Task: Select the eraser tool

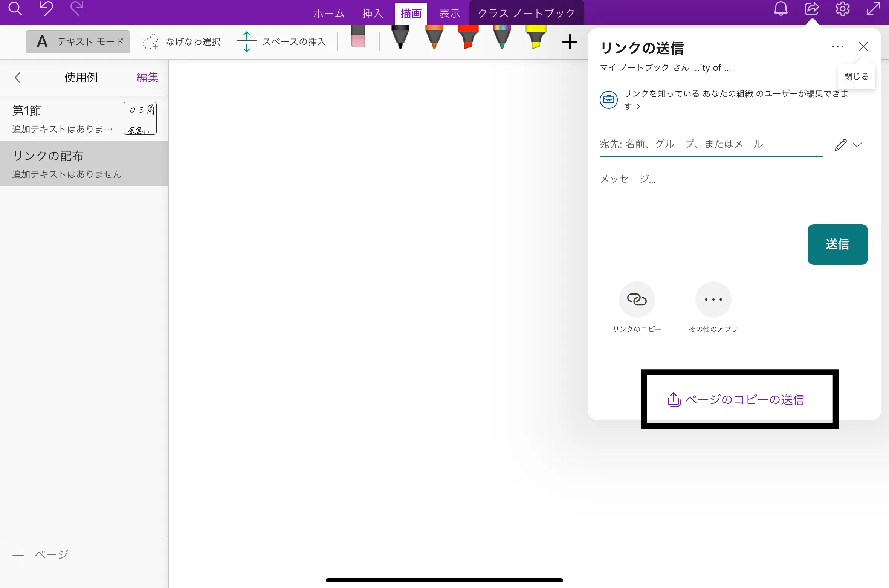Action: (358, 37)
